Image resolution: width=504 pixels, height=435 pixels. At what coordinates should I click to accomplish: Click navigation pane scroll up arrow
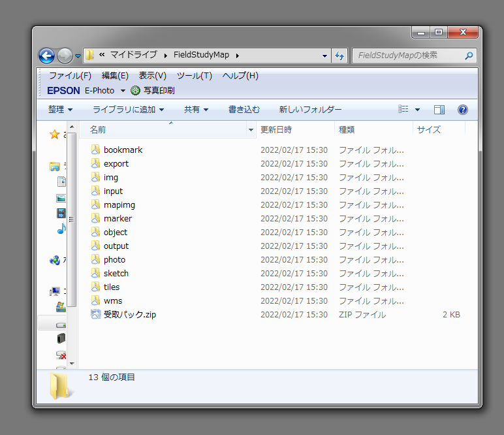coord(72,127)
